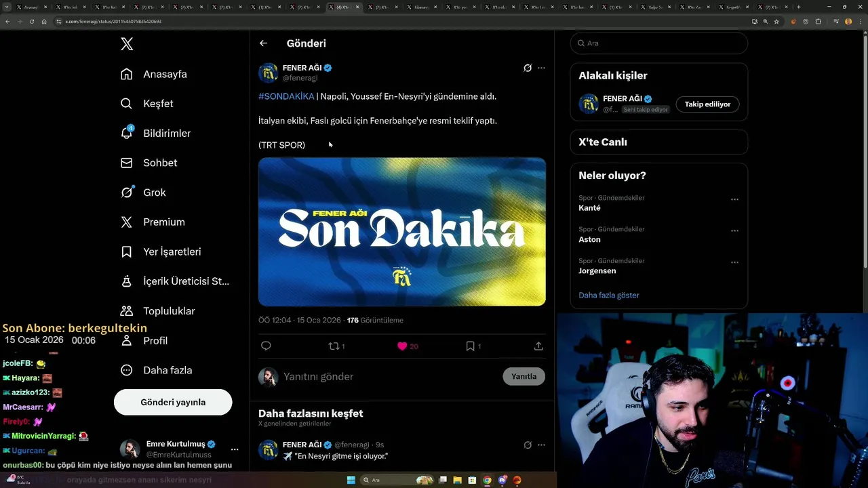Open the Jorgensen trending topic
868x488 pixels.
[597, 270]
